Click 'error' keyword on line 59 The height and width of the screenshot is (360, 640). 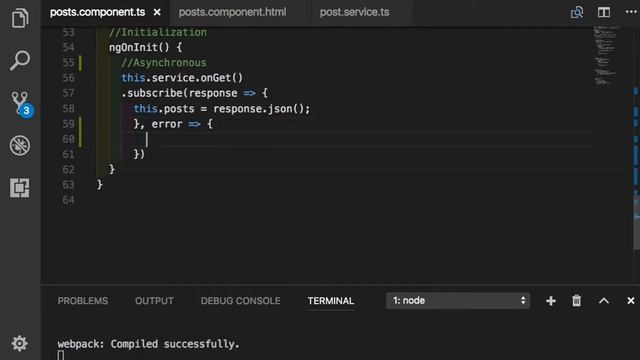(167, 124)
